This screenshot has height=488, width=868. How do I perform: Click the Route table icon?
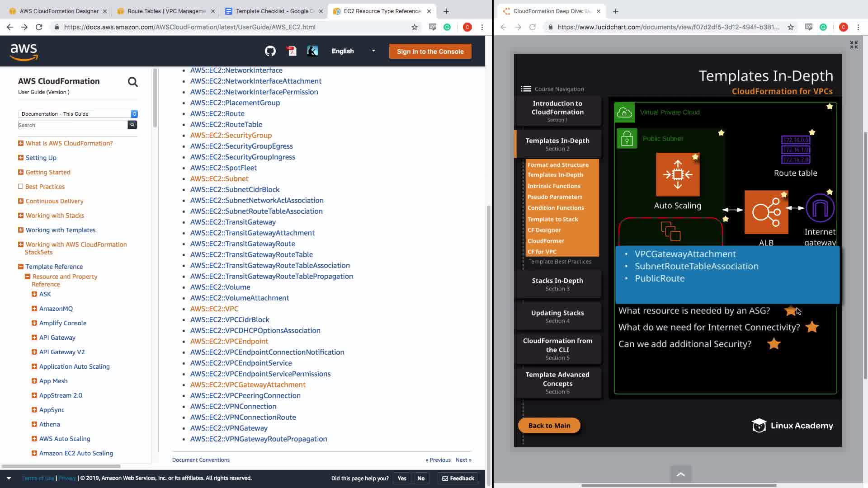(795, 150)
